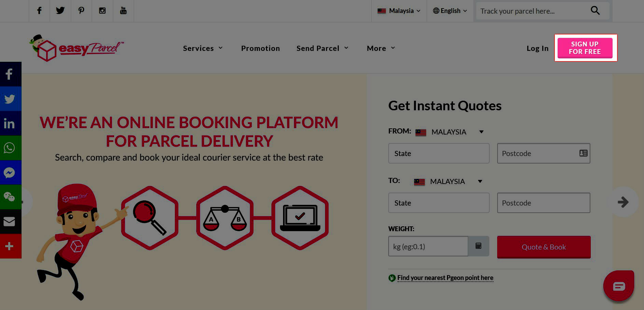Click the laptop booking hexagon graphic
644x310 pixels.
click(x=300, y=218)
